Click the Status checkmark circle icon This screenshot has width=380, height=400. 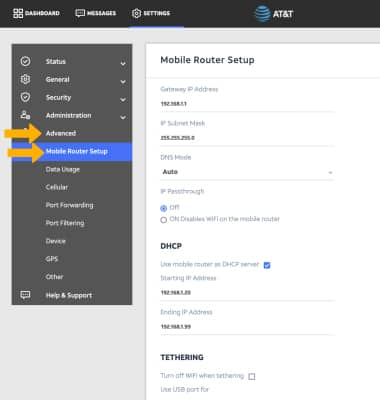(25, 61)
